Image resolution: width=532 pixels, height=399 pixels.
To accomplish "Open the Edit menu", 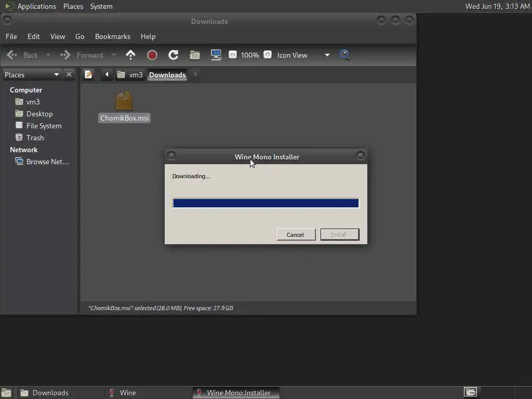I will point(34,37).
